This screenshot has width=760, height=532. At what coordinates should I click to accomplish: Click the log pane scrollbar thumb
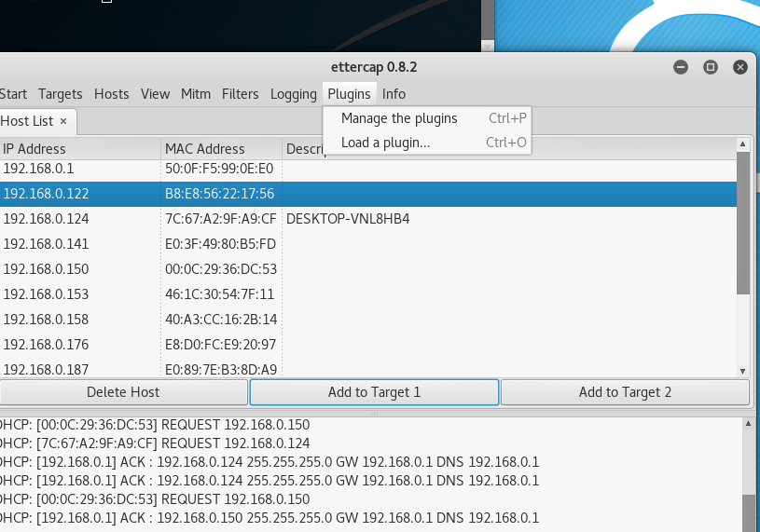pos(748,513)
